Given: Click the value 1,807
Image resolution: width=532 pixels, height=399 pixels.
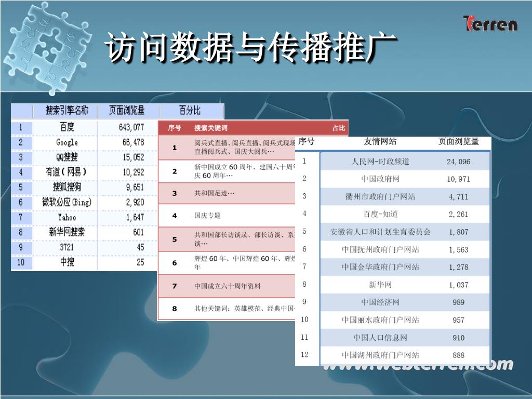Looking at the screenshot, I should coord(458,232).
